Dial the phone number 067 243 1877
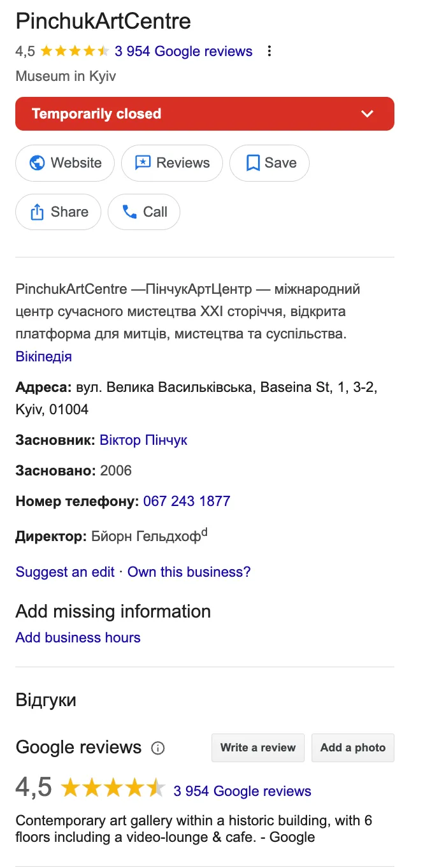 (x=187, y=501)
